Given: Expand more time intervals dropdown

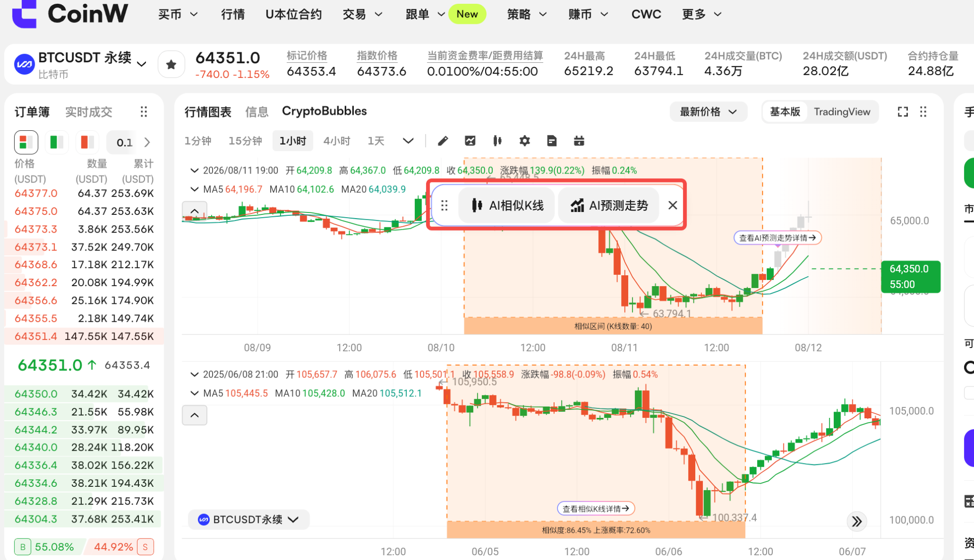Looking at the screenshot, I should [408, 141].
